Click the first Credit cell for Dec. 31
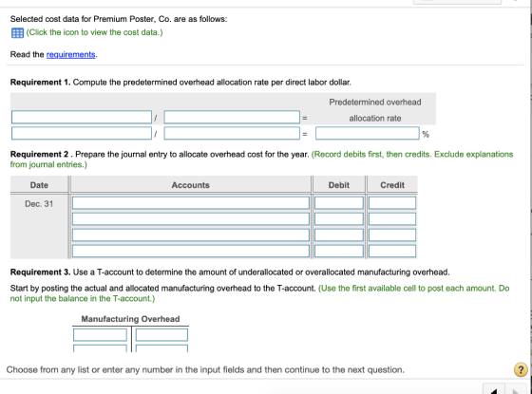 click(x=392, y=203)
